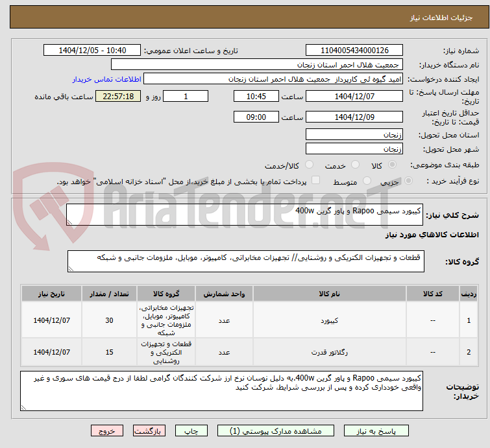This screenshot has height=448, width=490.
Task: Click the رگلاتور قدرت item name cell
Action: 330,352
